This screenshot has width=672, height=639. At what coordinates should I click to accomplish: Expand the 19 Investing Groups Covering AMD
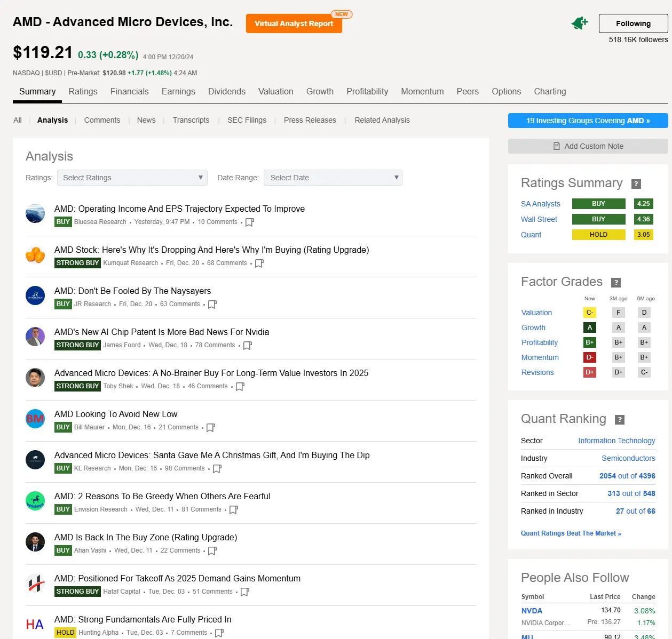click(x=588, y=121)
